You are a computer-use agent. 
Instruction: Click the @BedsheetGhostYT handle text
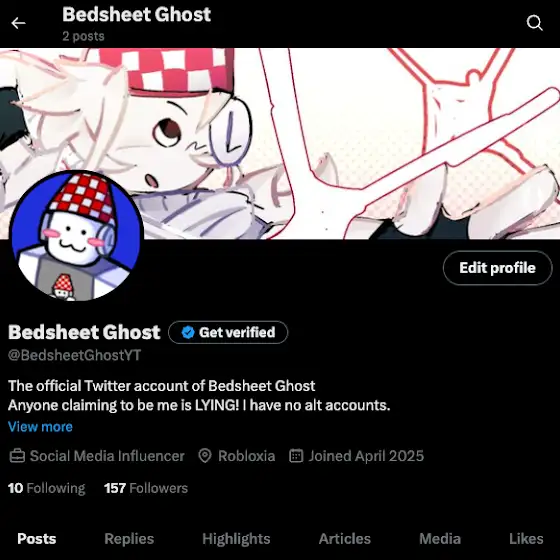pos(74,355)
